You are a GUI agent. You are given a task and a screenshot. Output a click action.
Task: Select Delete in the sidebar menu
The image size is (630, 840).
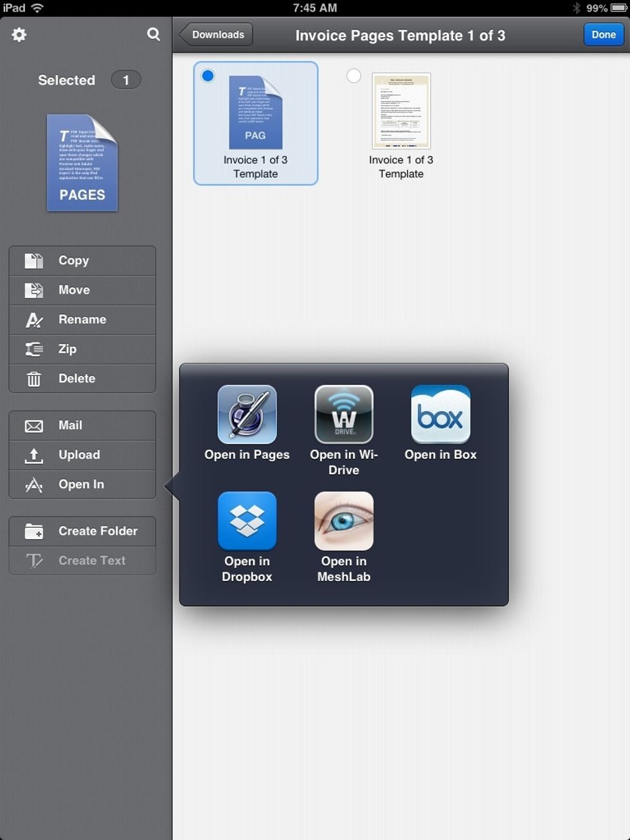(x=82, y=379)
